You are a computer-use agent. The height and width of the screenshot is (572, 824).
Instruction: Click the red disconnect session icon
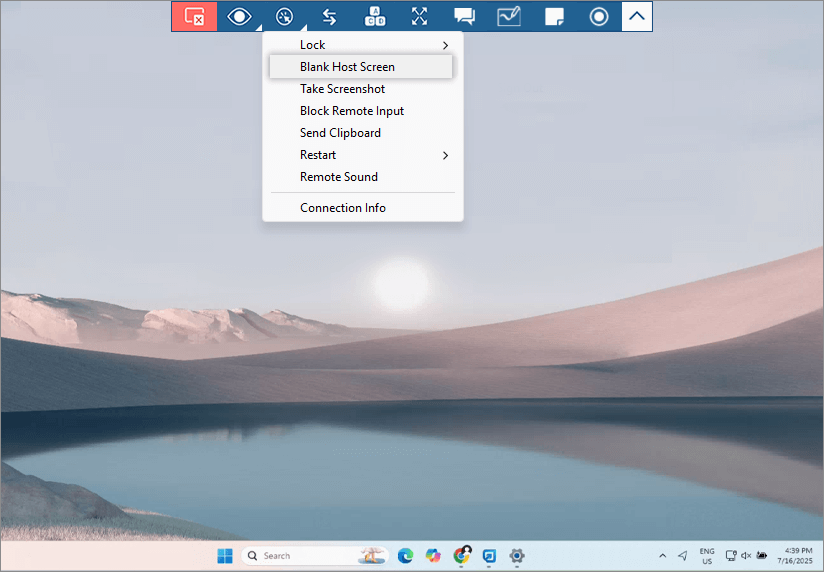point(194,16)
